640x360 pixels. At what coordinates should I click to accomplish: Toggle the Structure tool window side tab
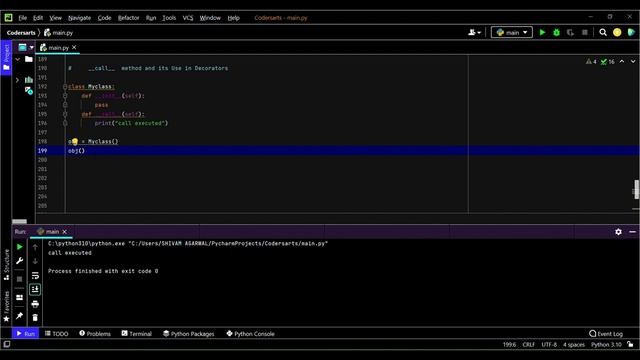pos(6,264)
